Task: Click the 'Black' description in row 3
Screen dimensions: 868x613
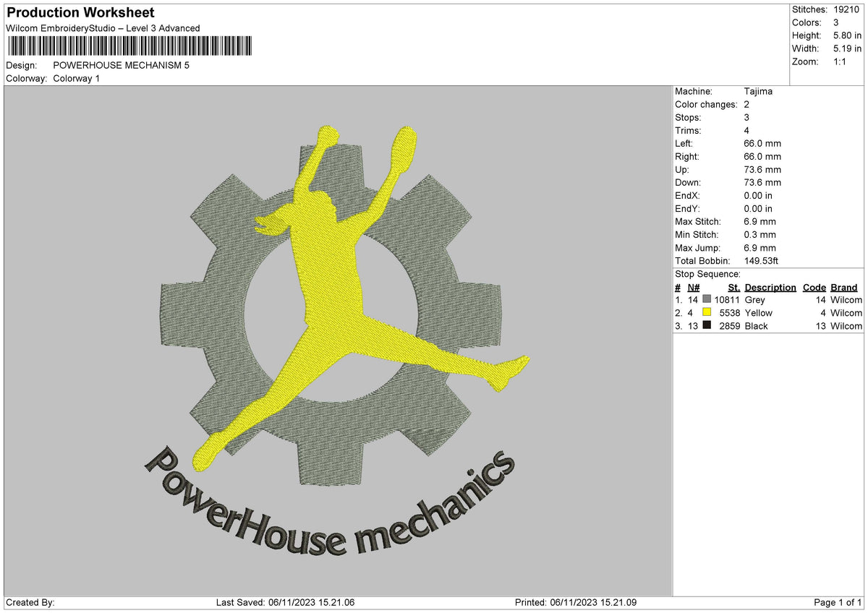Action: [x=756, y=325]
